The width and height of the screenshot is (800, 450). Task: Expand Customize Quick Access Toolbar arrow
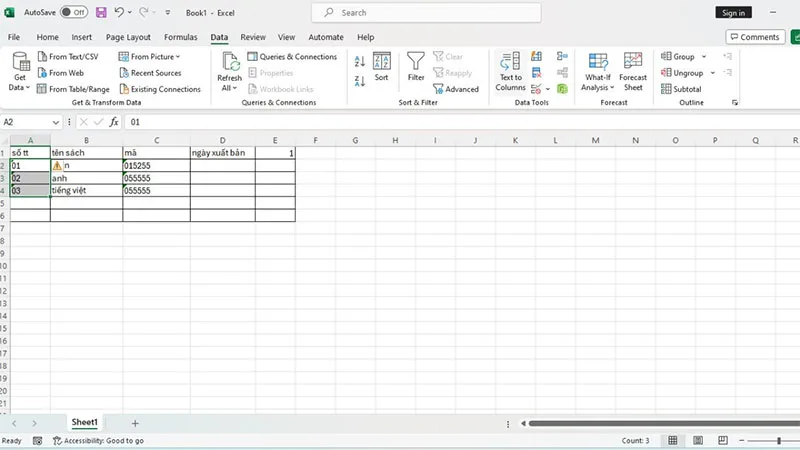tap(167, 12)
